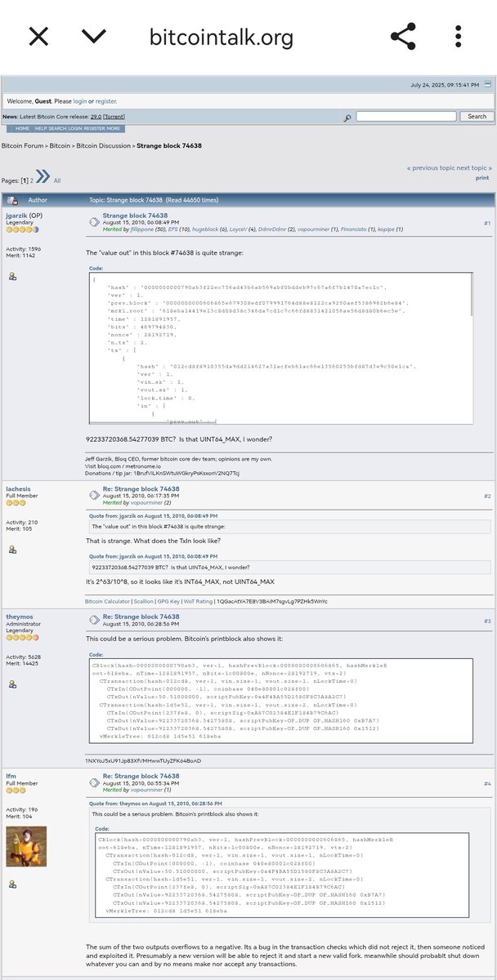Open theymos view profile icon
Viewport: 497px width, 980px height.
pyautogui.click(x=12, y=684)
